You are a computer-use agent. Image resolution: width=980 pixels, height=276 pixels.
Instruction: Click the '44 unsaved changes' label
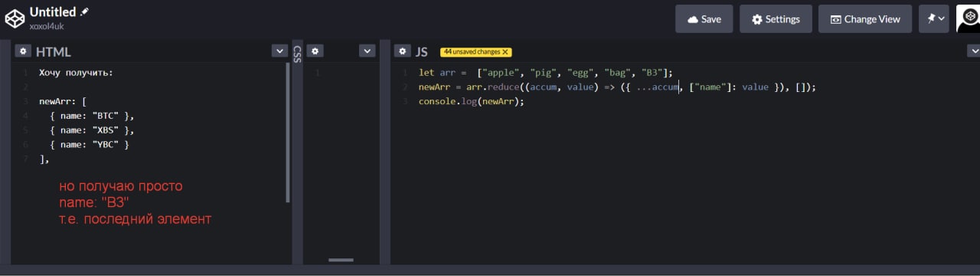pos(472,52)
